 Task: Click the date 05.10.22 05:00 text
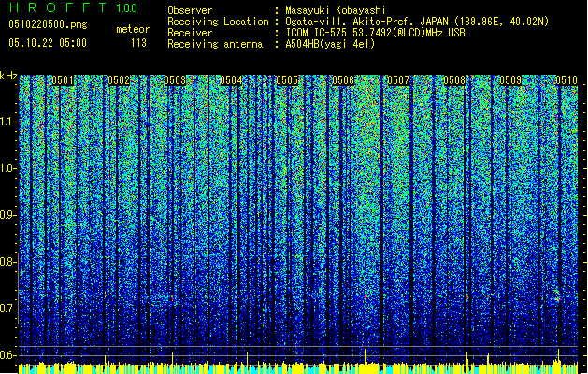tap(47, 42)
